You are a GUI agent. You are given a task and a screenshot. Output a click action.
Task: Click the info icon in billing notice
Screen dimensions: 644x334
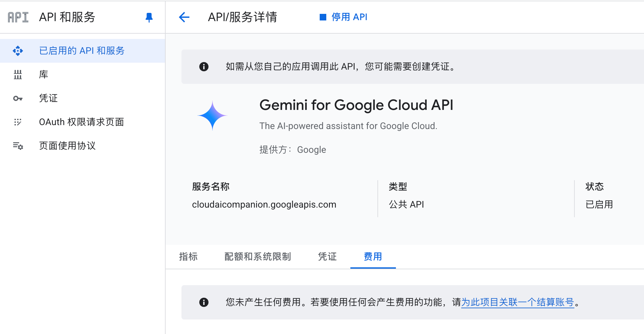tap(204, 302)
